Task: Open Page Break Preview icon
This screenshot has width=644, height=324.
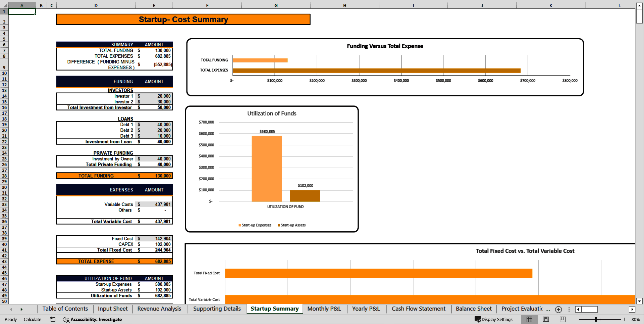Action: tap(562, 319)
